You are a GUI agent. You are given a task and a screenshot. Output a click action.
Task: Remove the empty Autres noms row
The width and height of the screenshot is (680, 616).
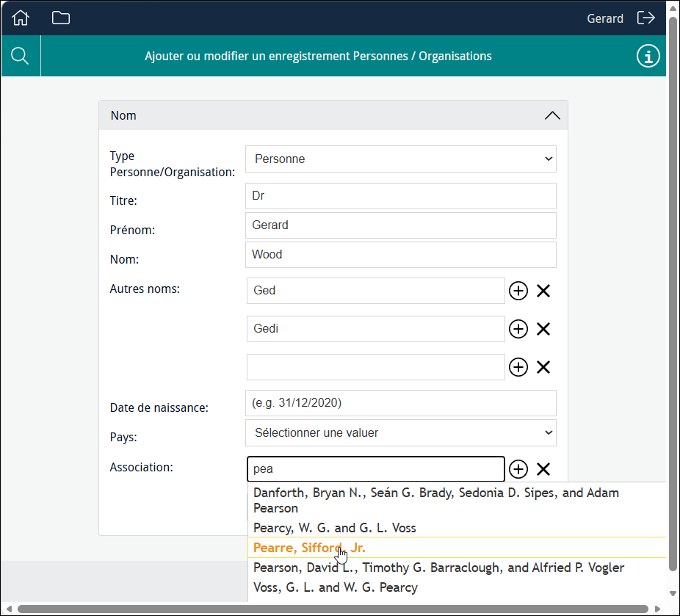543,367
